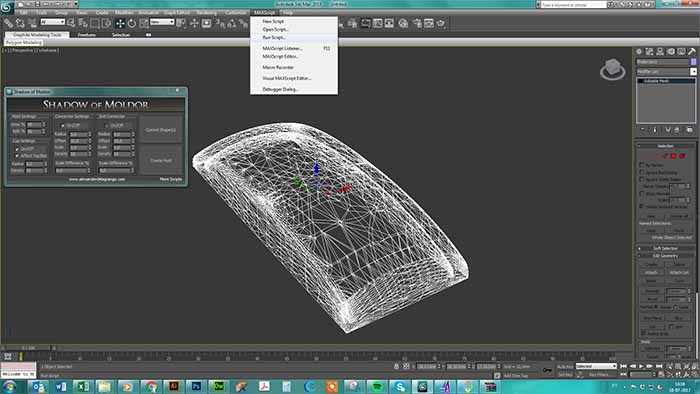700x394 pixels.
Task: Click the Editable Mesh stack entry
Action: tap(666, 81)
